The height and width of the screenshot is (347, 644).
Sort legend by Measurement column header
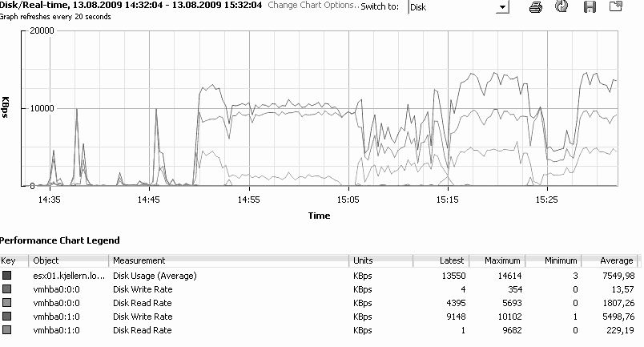tap(229, 260)
